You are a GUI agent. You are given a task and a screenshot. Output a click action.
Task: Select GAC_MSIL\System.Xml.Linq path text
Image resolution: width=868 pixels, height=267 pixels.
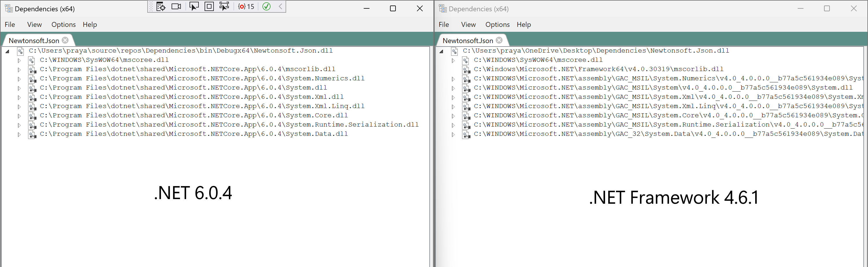pos(669,106)
